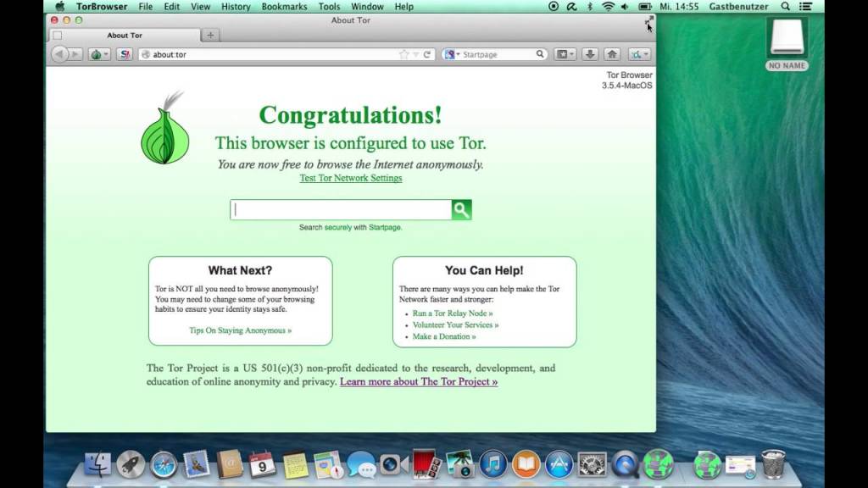Go to the Home page icon
The image size is (868, 488).
[612, 54]
